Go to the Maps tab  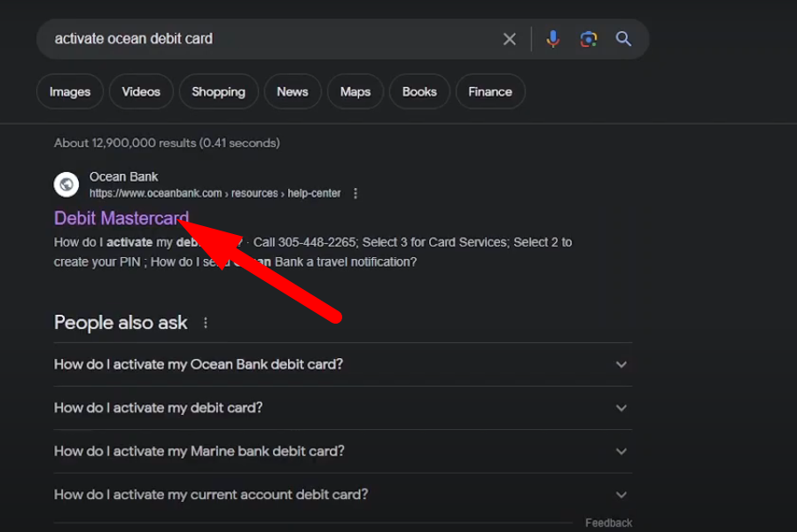[x=356, y=91]
